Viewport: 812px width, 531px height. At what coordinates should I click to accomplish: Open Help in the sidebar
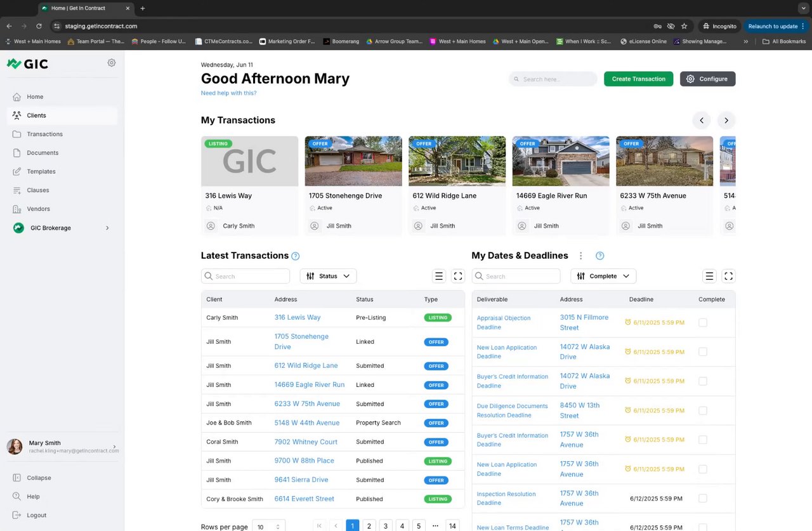click(33, 497)
